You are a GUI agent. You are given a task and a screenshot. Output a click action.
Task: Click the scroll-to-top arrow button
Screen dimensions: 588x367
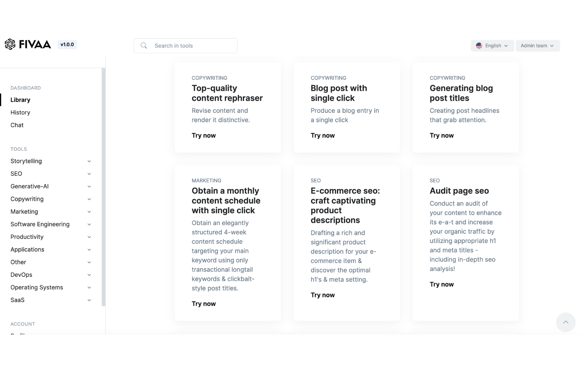565,322
